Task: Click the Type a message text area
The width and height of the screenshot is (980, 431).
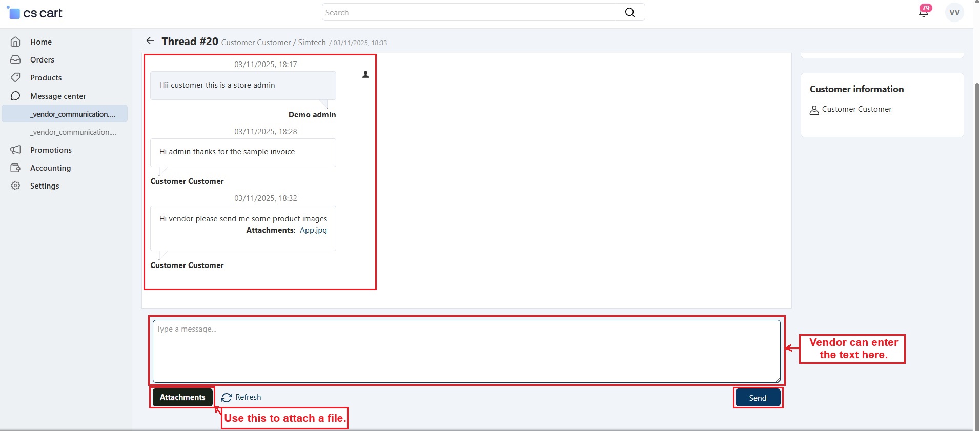Action: tap(466, 352)
